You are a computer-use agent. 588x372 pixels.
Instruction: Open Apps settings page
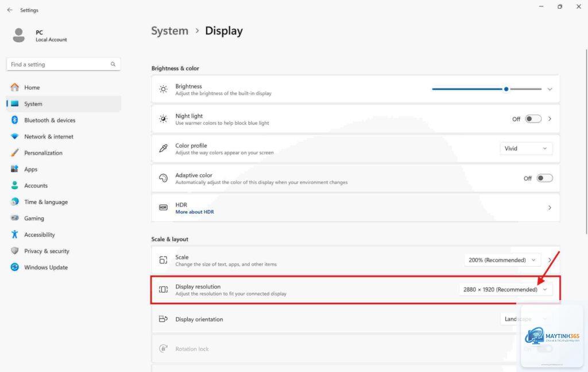pyautogui.click(x=64, y=169)
